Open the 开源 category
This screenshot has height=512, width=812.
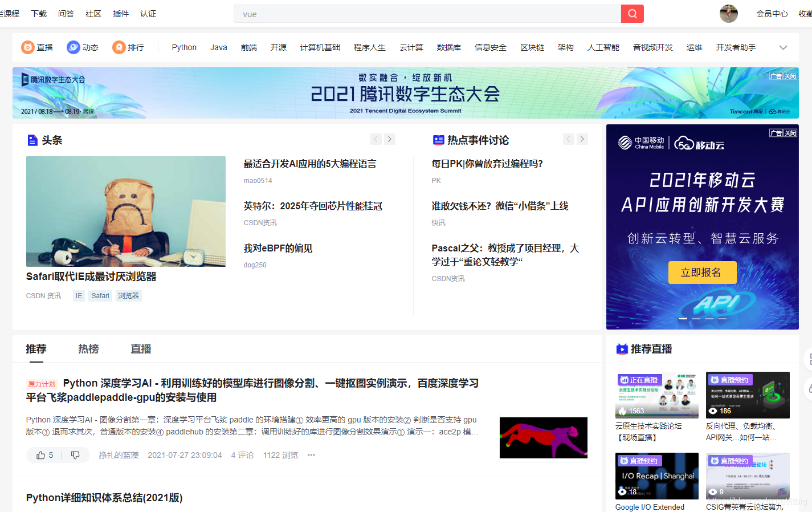click(x=279, y=47)
